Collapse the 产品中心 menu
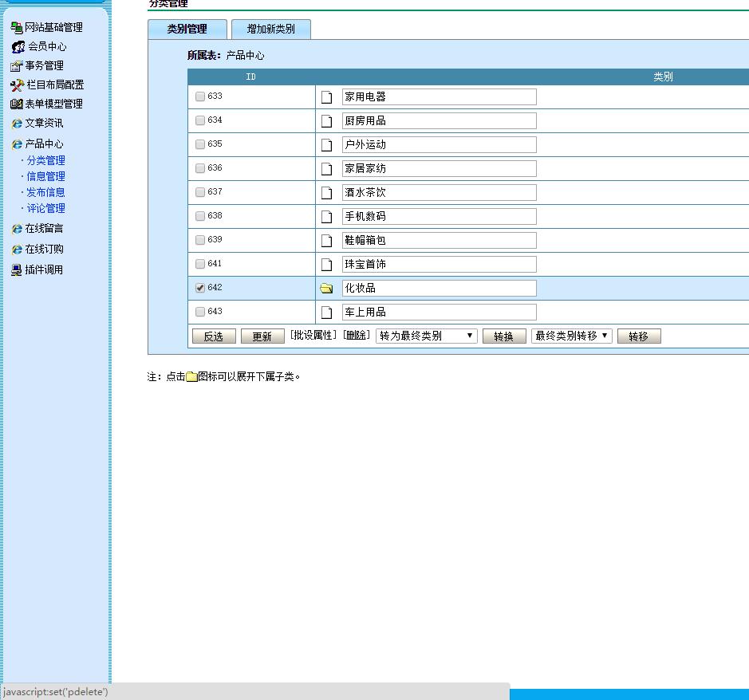The width and height of the screenshot is (749, 700). 45,144
